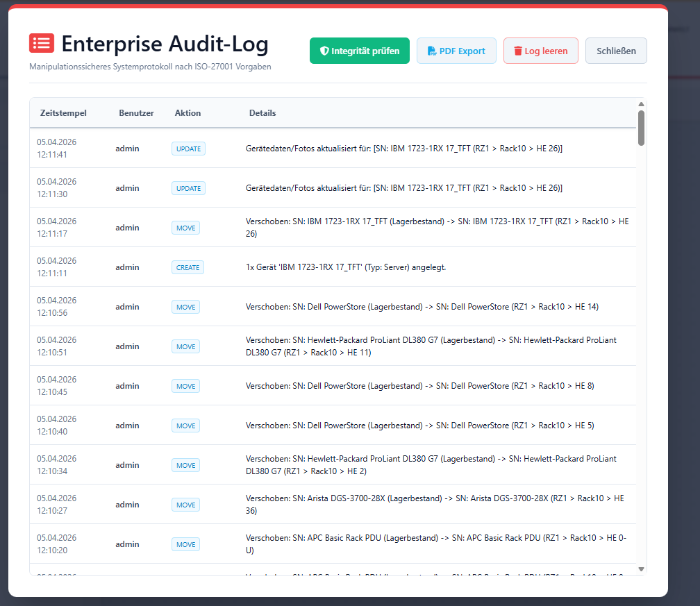This screenshot has height=606, width=700.
Task: Click timestamp 05.04.2026 12:11:30
Action: click(57, 188)
